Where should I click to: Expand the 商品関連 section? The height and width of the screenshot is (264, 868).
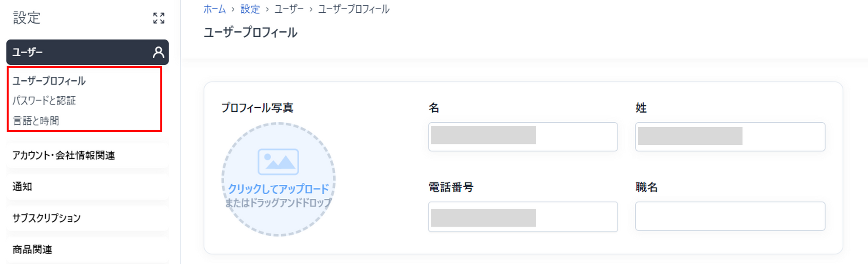click(32, 249)
